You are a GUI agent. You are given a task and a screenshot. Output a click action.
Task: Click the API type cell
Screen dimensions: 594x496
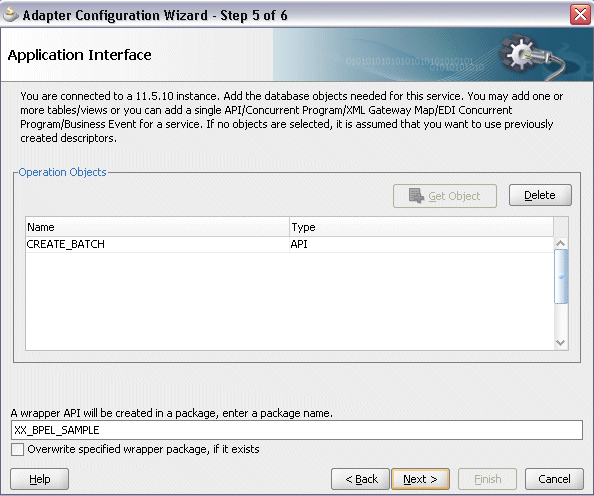(x=421, y=244)
